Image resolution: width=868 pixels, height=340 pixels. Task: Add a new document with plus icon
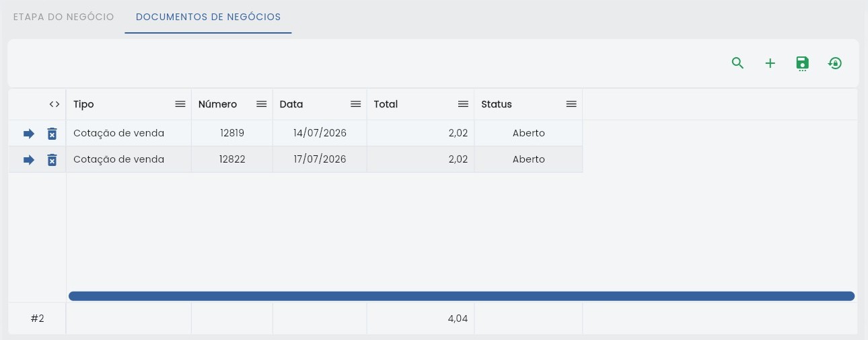point(770,63)
